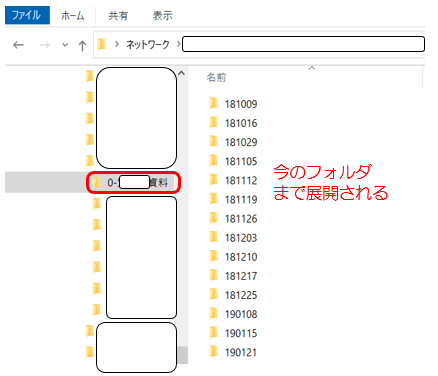Select folder 190121
438x376 pixels.
234,352
